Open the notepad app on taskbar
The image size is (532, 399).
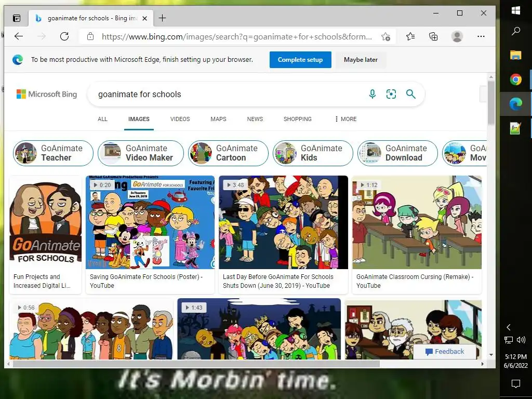516,128
